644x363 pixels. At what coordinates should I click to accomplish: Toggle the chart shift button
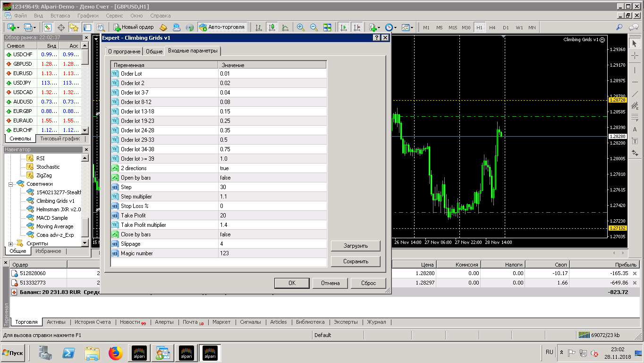point(357,27)
